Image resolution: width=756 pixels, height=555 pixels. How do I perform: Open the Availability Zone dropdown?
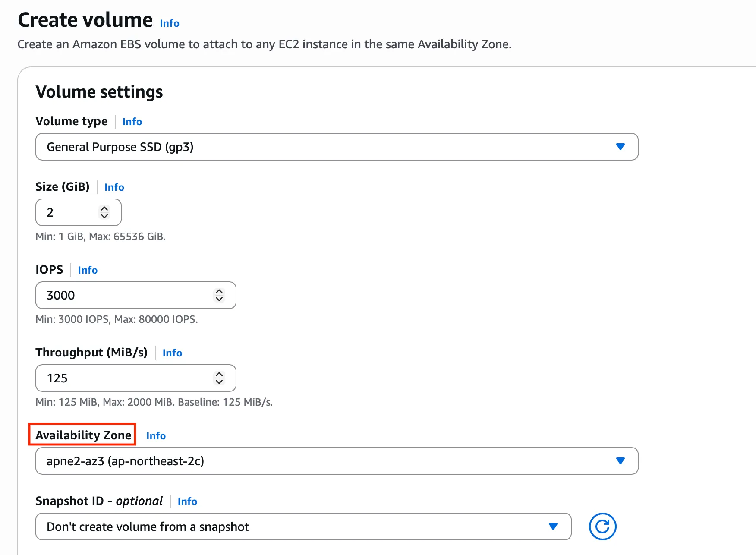click(x=621, y=461)
